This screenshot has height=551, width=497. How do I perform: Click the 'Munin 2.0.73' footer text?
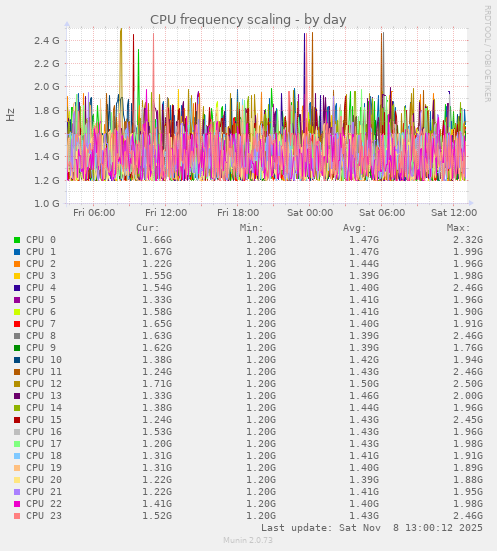pyautogui.click(x=248, y=540)
